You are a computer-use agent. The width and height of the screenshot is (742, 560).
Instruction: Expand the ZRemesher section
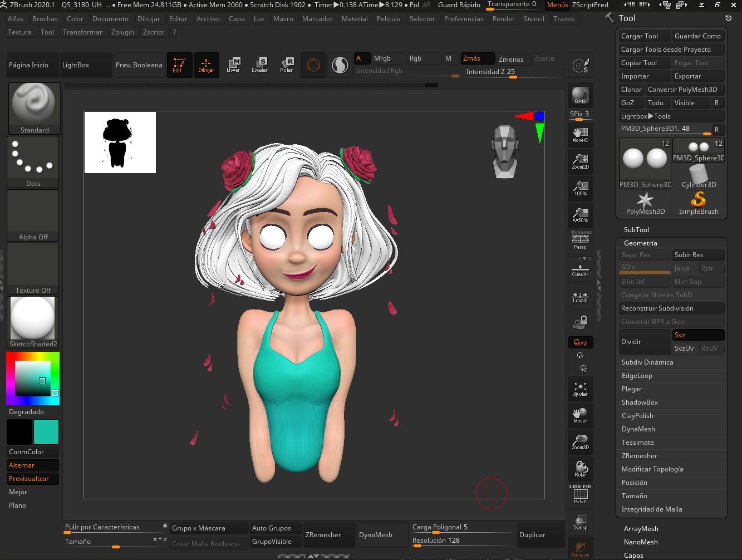(640, 456)
